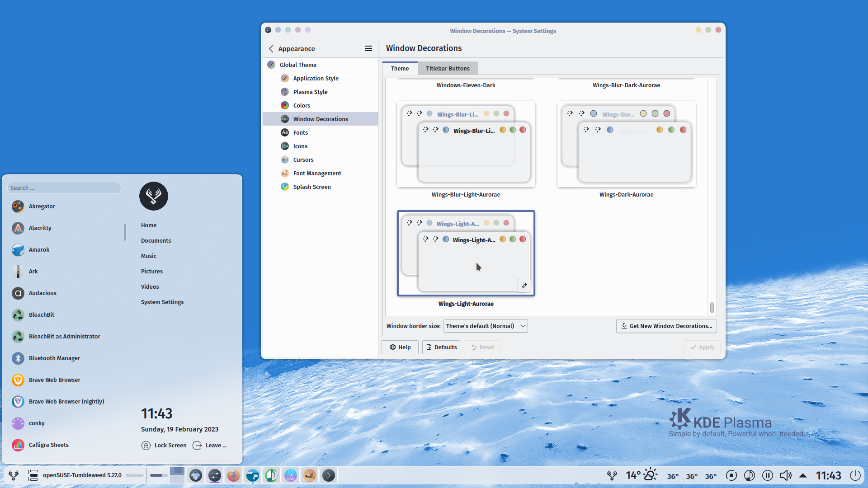Click the Defaults button
Screen dimensions: 868x488
point(441,347)
